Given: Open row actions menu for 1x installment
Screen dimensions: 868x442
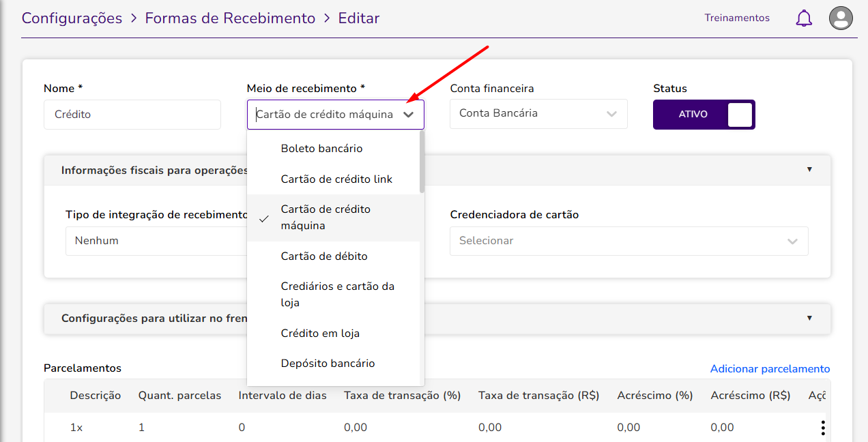Looking at the screenshot, I should [823, 428].
